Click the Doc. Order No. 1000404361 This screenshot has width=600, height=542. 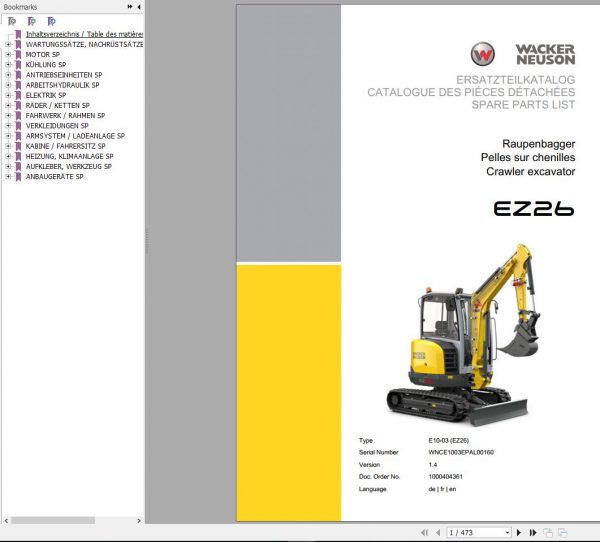coord(445,477)
